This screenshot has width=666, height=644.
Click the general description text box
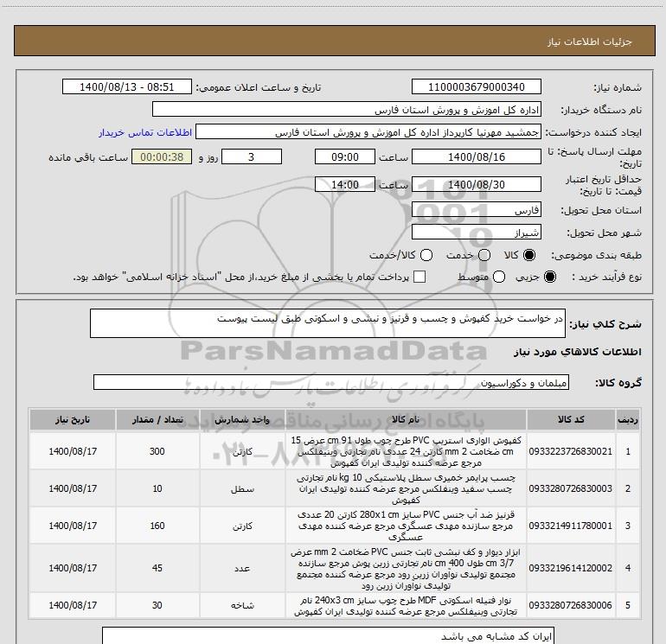point(328,323)
